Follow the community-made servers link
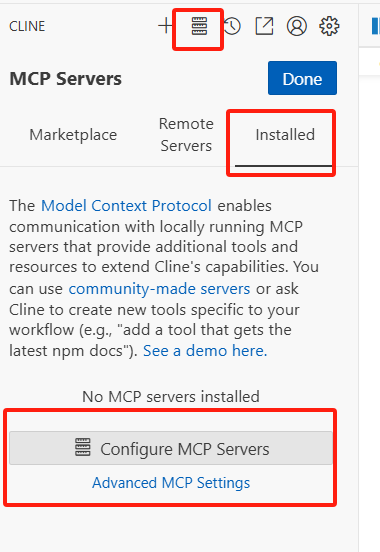Screen dimensions: 380x552 (x=159, y=289)
